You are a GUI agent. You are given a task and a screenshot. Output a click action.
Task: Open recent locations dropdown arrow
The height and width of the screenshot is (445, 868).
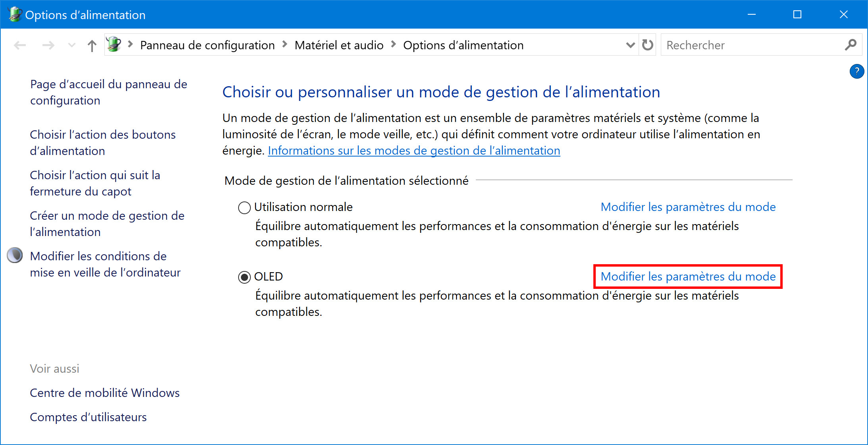tap(71, 45)
